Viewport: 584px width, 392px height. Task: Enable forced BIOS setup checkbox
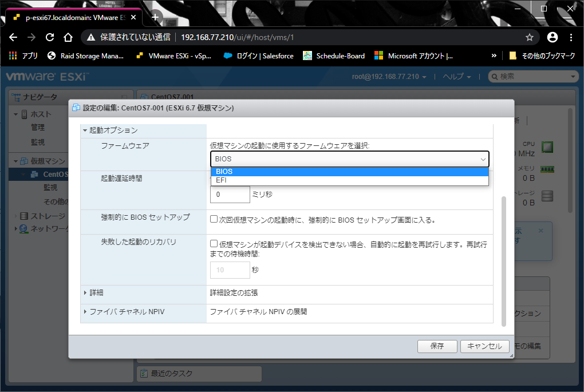(x=214, y=219)
